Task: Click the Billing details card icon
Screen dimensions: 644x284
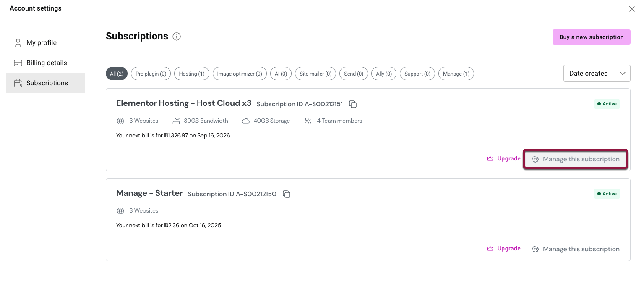Action: click(18, 63)
